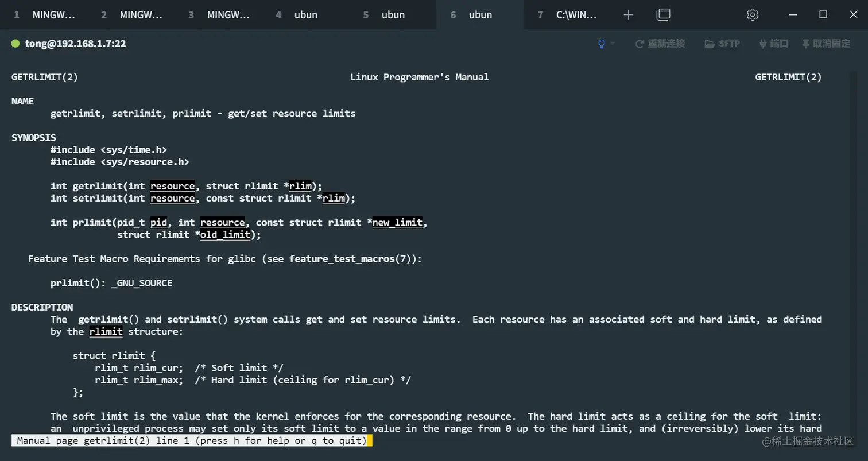Click the NAME section heading
This screenshot has width=868, height=461.
(x=22, y=101)
